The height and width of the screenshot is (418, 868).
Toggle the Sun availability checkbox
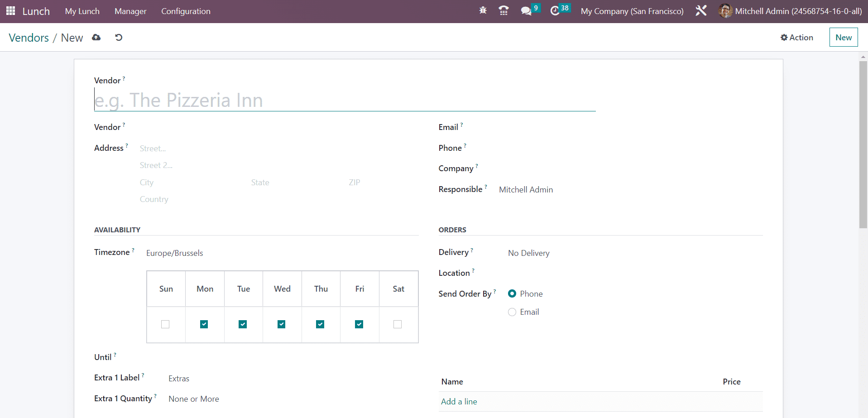tap(165, 324)
